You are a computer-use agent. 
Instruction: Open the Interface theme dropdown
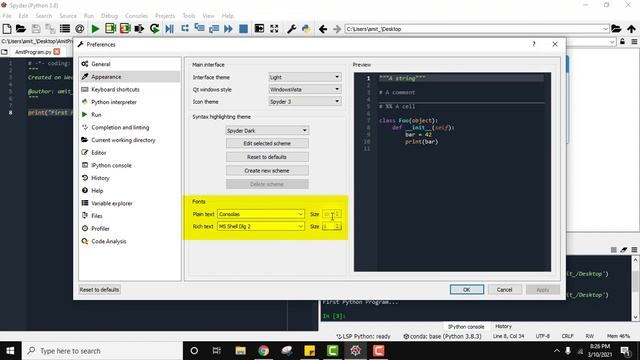(x=305, y=77)
